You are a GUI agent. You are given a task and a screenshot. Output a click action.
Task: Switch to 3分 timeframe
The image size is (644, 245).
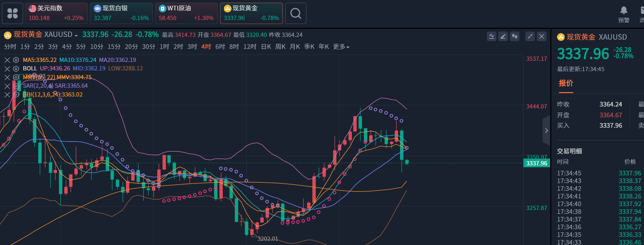pos(53,47)
